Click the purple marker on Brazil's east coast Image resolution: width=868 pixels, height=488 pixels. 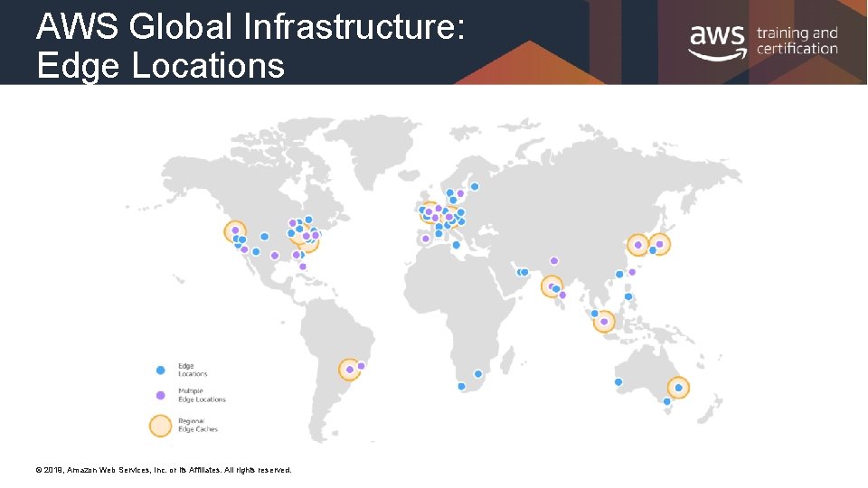(362, 366)
